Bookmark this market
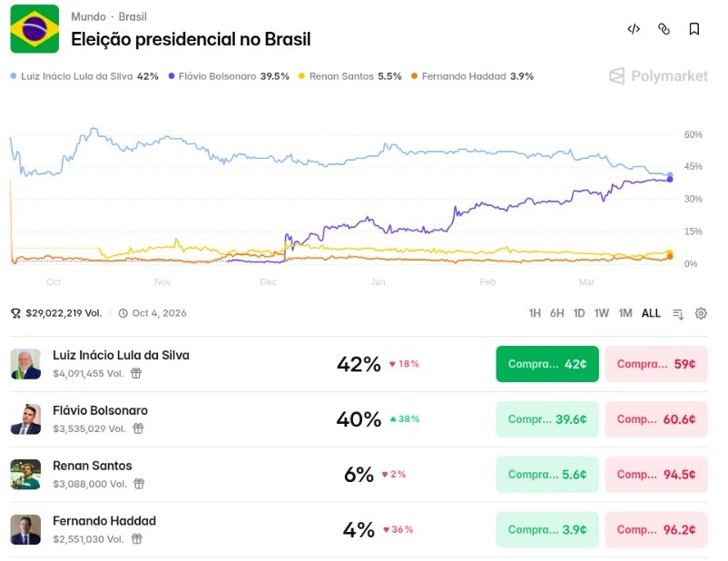Screen dimensions: 728x561 point(694,29)
